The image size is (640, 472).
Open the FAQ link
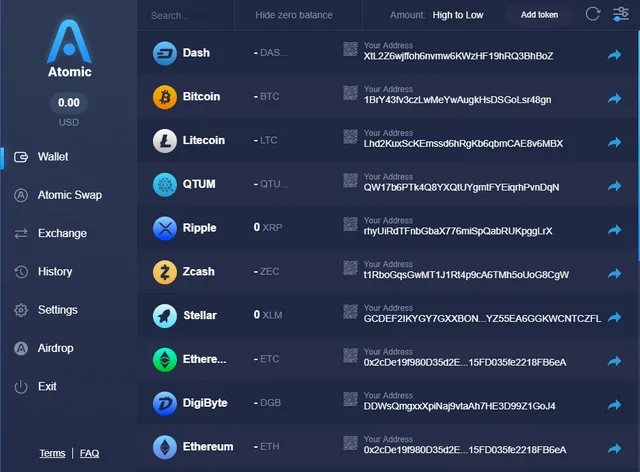click(89, 453)
